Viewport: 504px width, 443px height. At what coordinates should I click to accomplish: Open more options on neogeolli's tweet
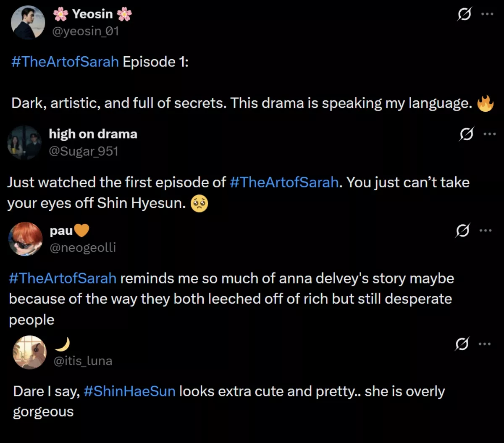[x=486, y=230]
